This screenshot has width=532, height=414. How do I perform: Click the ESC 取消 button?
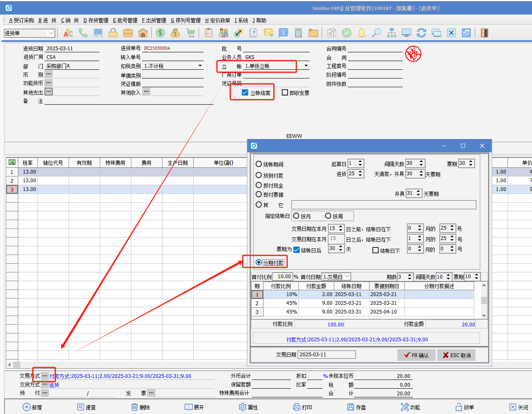[x=456, y=355]
